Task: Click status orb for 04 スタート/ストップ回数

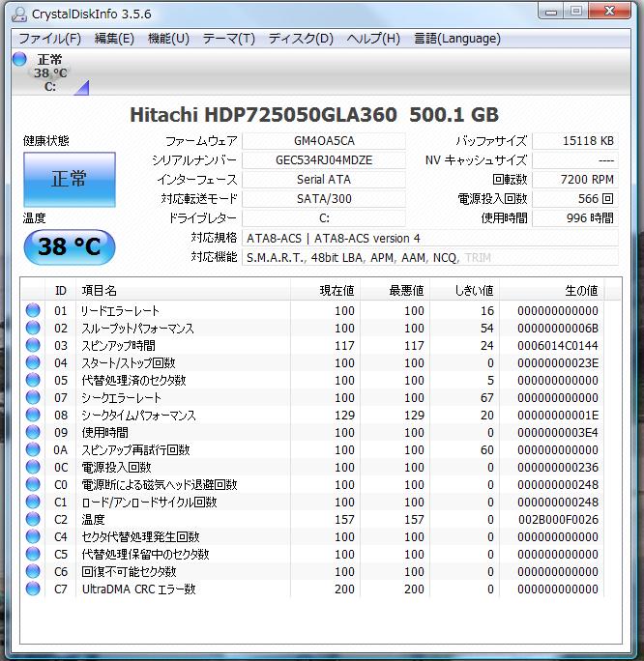Action: coord(33,362)
